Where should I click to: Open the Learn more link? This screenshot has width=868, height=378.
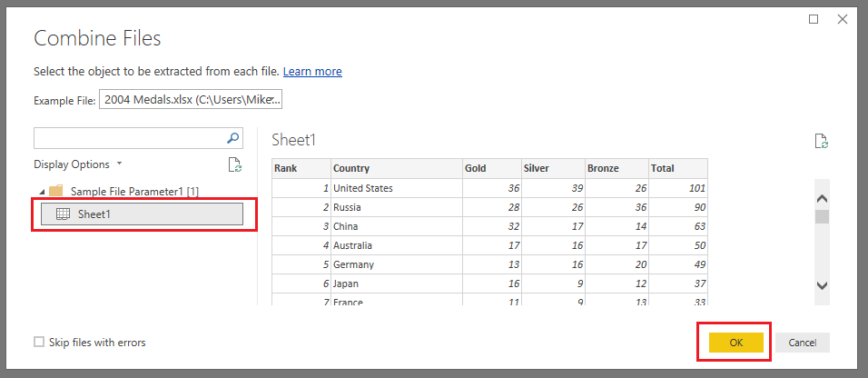click(x=312, y=72)
